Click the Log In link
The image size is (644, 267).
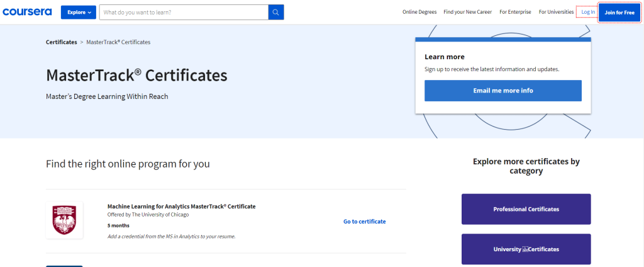[x=588, y=12]
